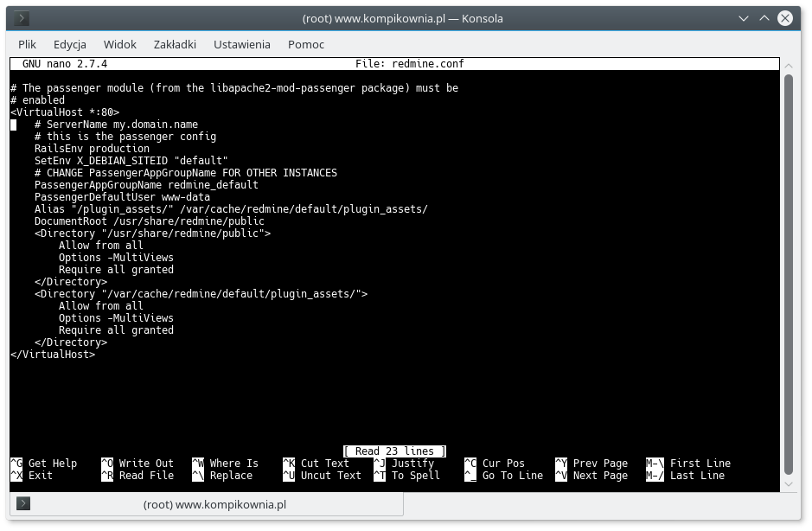Click the '^V Next Page' shortcut
The height and width of the screenshot is (531, 812).
click(591, 475)
